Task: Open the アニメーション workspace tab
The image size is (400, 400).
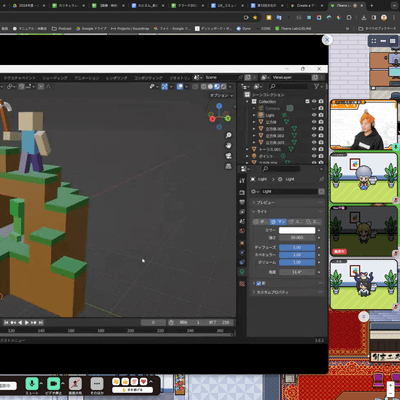Action: click(87, 78)
